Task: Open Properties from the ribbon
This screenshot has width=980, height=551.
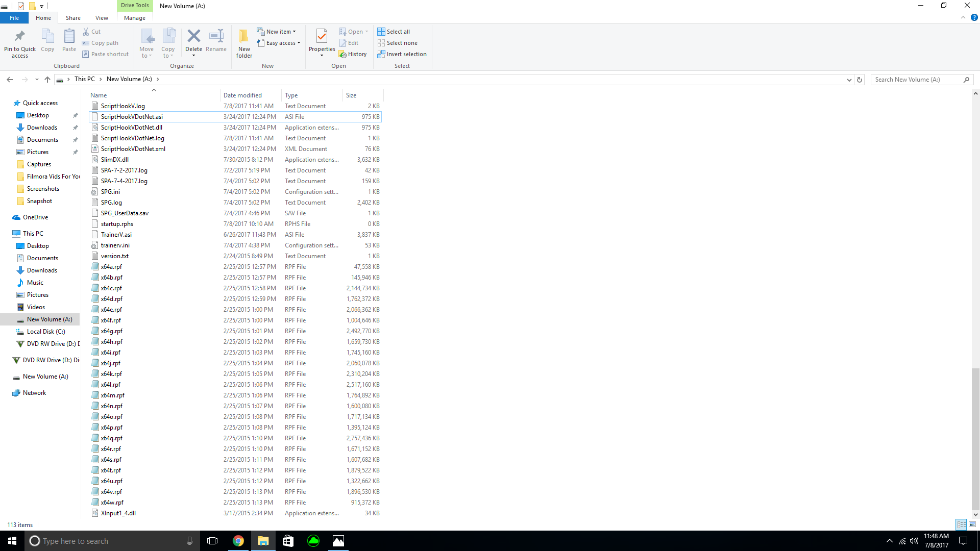Action: pos(322,38)
